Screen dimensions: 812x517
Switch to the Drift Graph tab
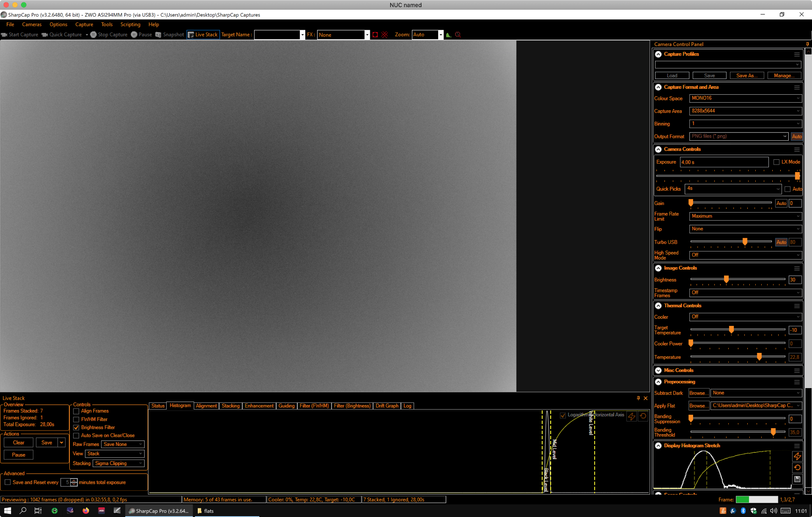pyautogui.click(x=387, y=406)
